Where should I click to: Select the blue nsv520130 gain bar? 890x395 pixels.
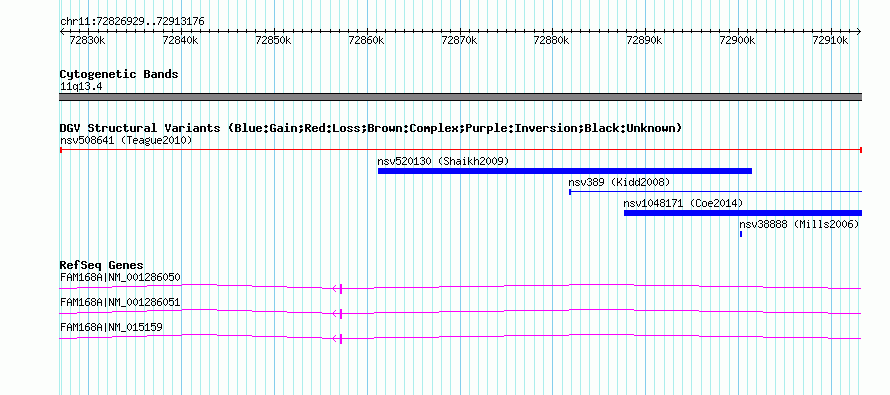click(565, 171)
